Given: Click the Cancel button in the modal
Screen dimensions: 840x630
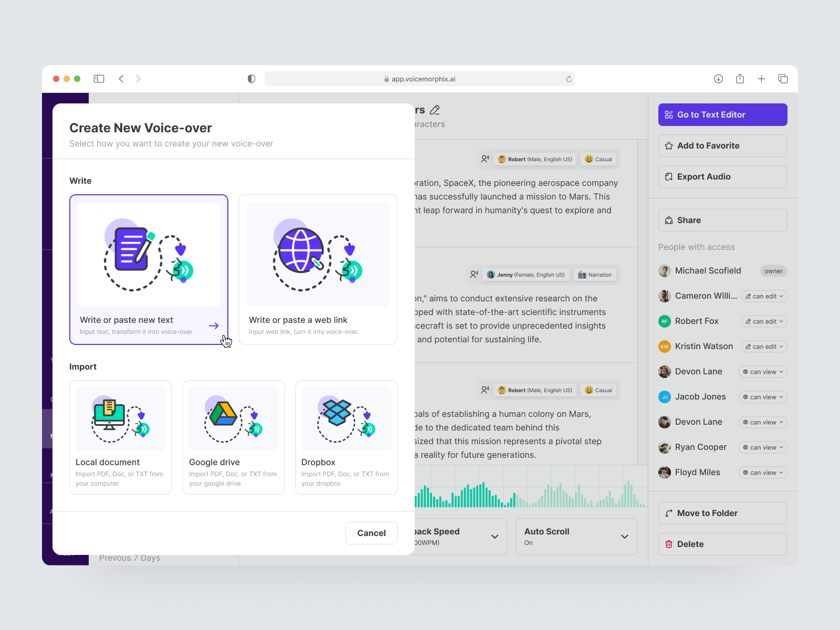Looking at the screenshot, I should tap(371, 533).
